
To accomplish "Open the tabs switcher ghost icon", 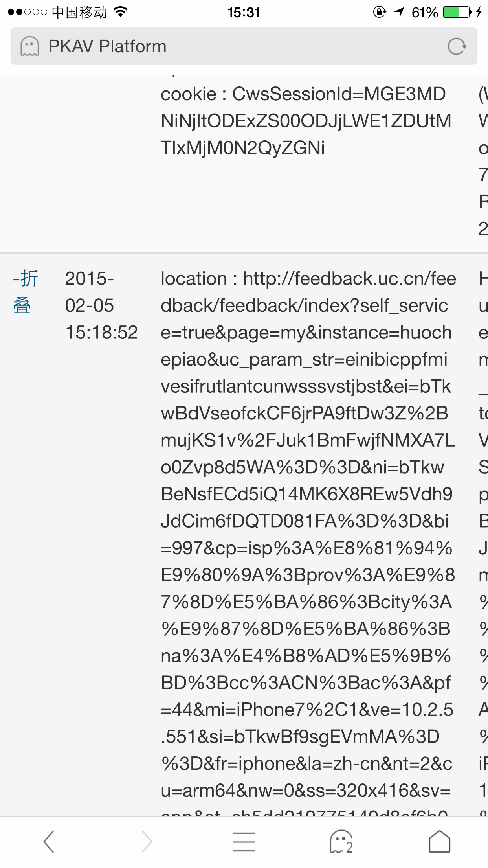I will coord(341,842).
